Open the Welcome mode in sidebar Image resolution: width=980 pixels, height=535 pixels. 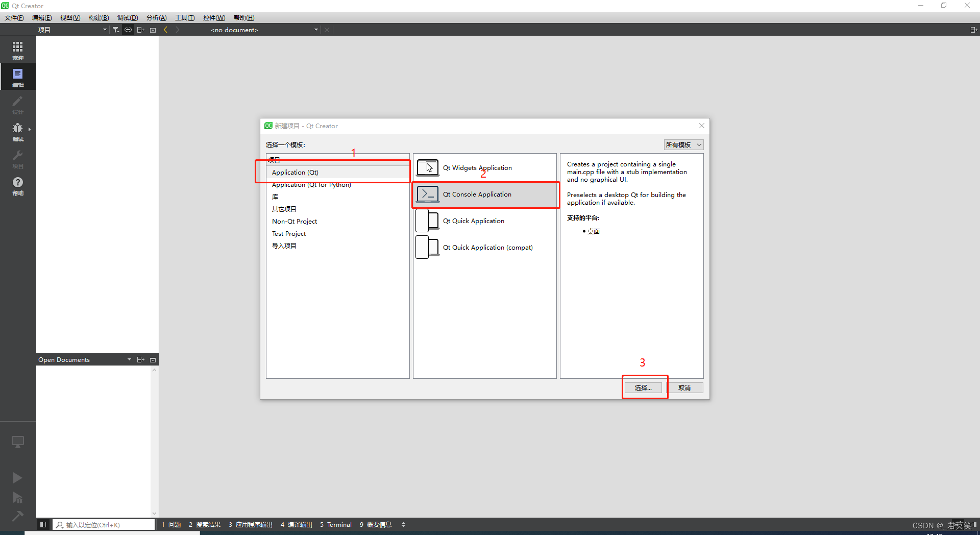coord(18,51)
